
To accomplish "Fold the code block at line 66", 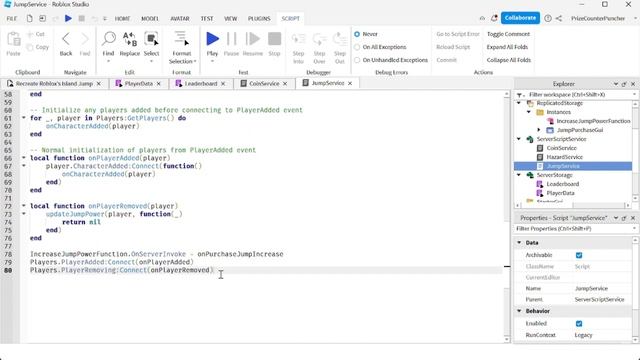I will pos(24,158).
